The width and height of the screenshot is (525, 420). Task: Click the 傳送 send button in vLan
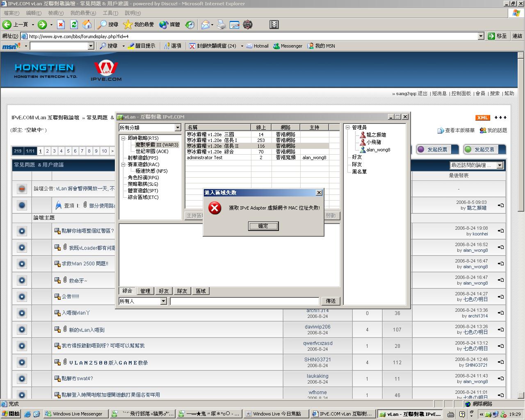coord(331,301)
